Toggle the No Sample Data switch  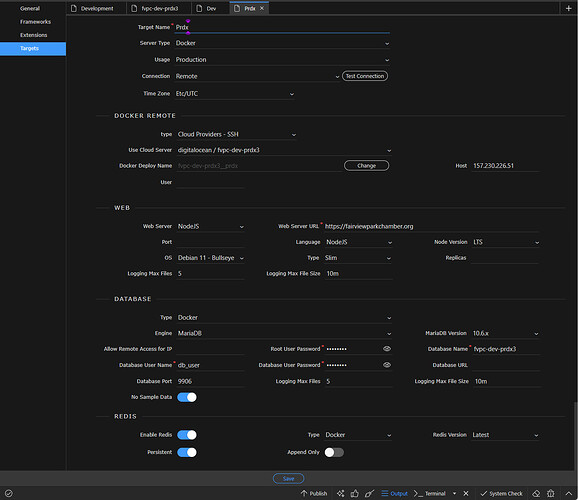187,397
